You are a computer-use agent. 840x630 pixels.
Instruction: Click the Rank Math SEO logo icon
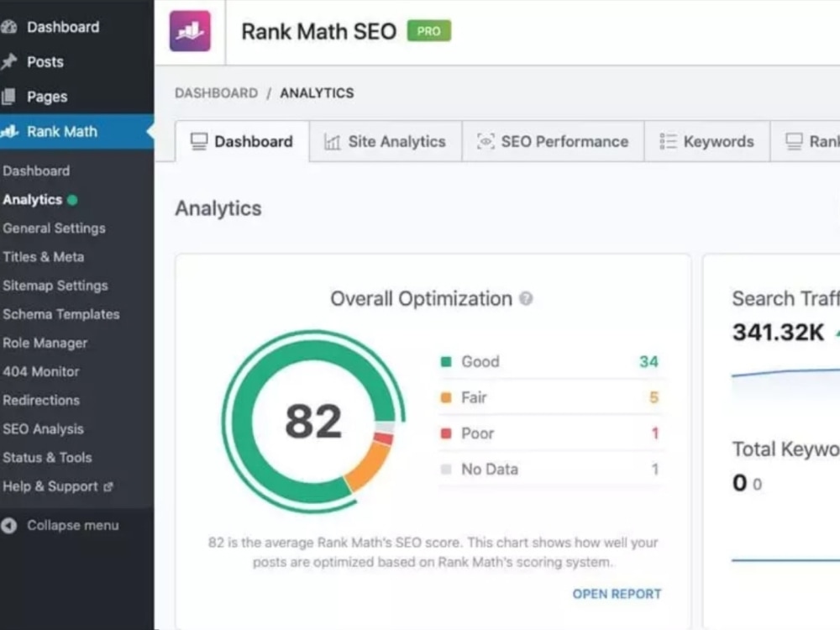coord(190,31)
